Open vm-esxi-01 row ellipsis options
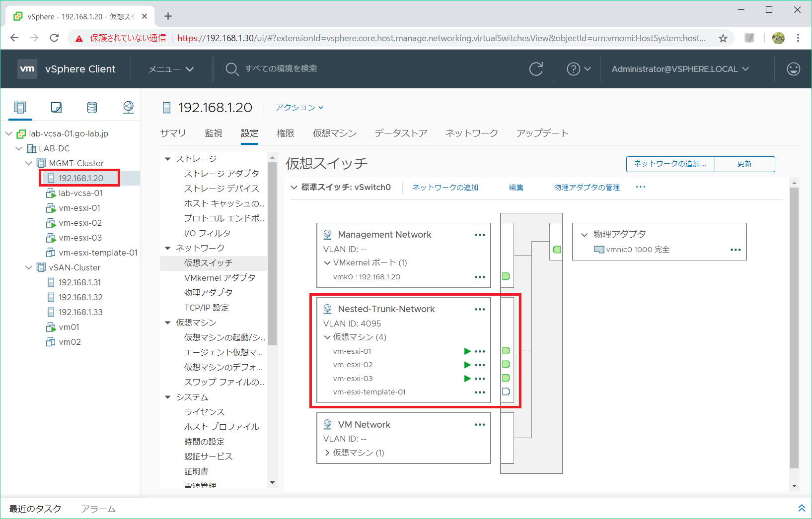The height and width of the screenshot is (519, 812). coord(480,351)
